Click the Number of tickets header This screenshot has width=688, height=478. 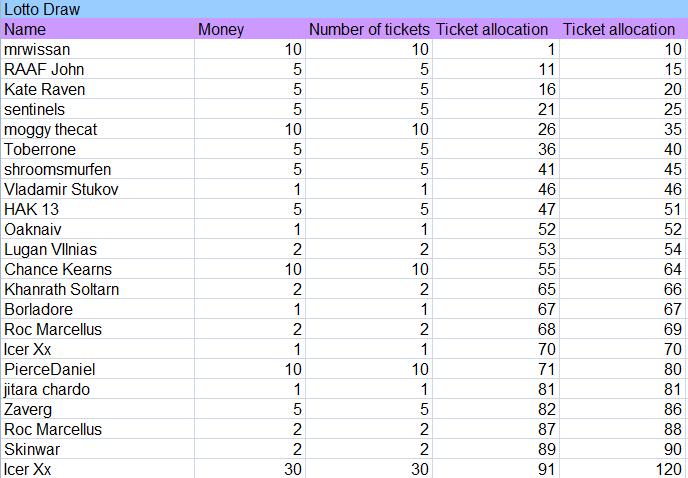369,30
